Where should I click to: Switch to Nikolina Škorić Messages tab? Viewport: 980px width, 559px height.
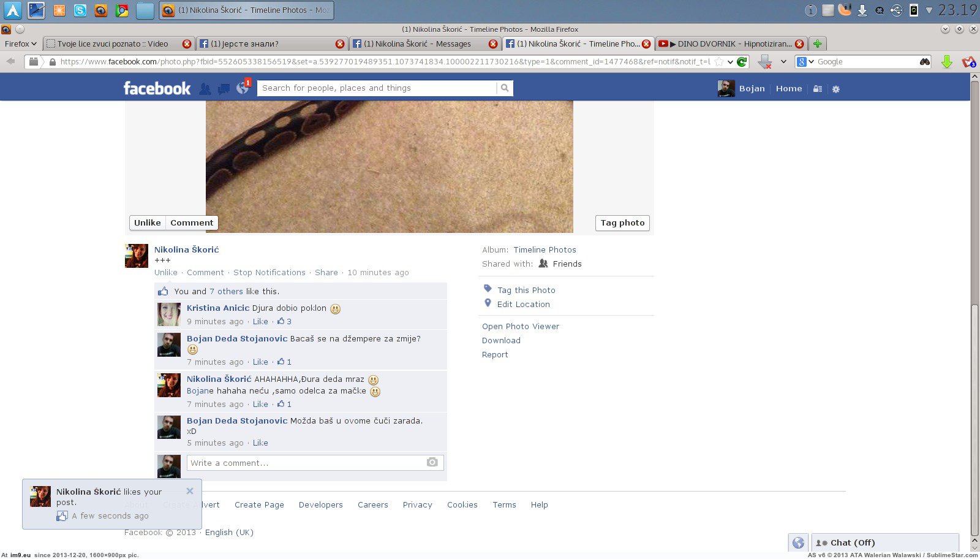(425, 44)
